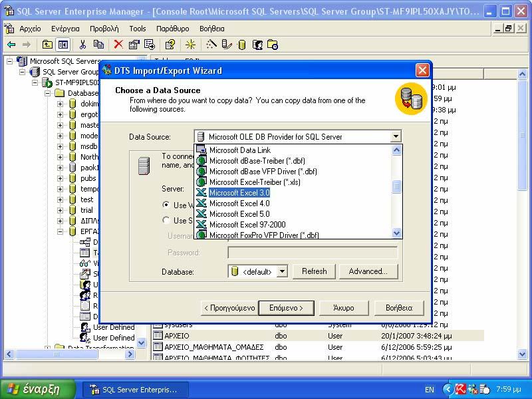
Task: Select Microsoft Excel-Treiber (*.xls) entry
Action: [x=255, y=182]
